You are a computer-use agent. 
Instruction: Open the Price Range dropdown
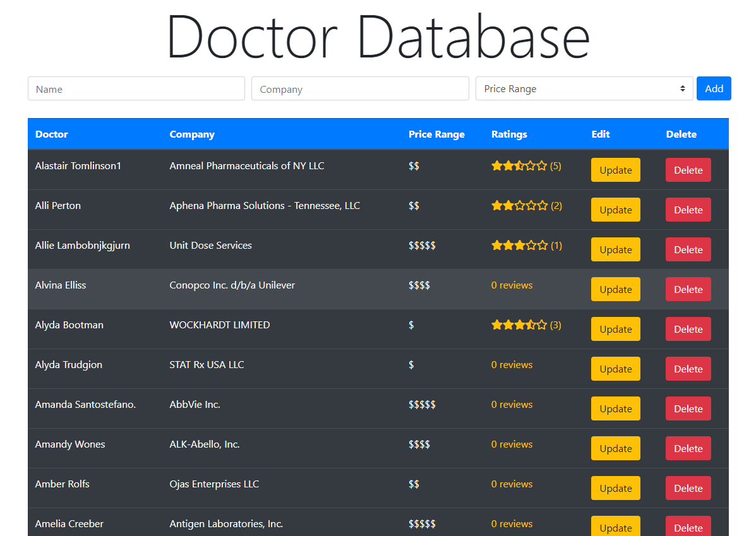[584, 89]
